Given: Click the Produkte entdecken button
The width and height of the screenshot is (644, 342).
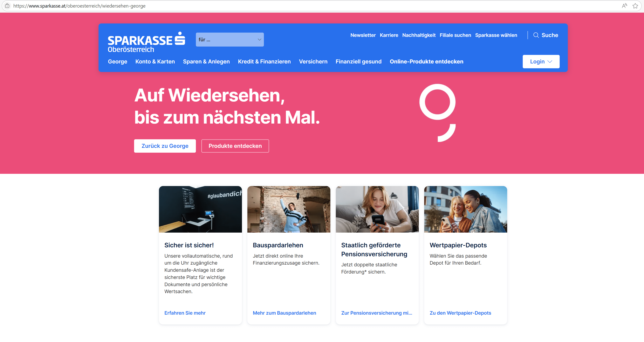Looking at the screenshot, I should 235,146.
